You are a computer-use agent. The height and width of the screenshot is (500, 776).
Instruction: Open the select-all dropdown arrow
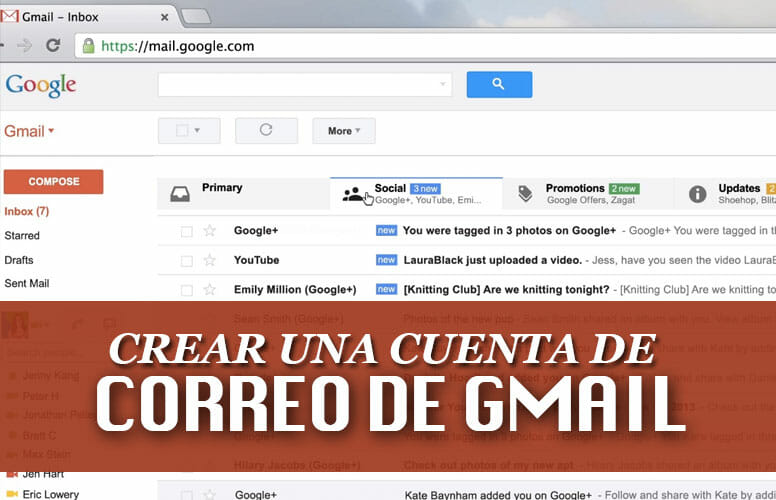[197, 130]
